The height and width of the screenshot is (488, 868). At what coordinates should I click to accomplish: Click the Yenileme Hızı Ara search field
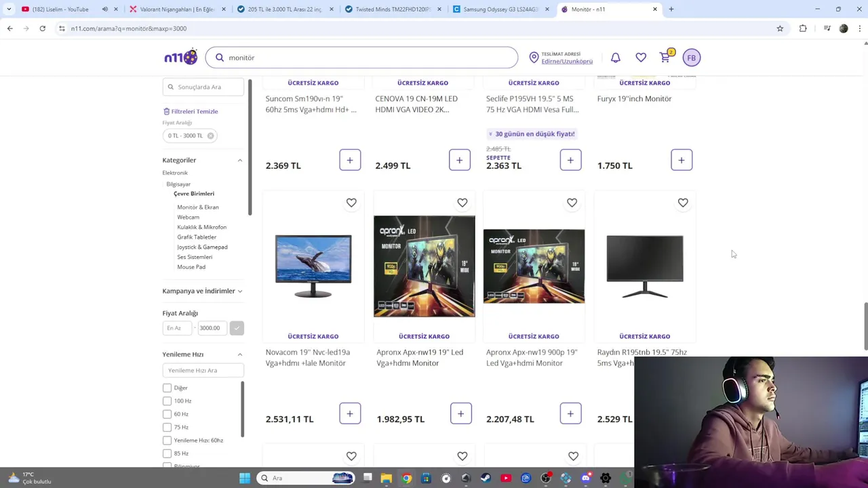point(203,371)
